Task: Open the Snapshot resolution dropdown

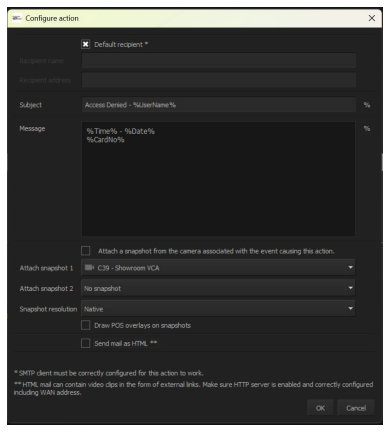Action: pos(218,309)
